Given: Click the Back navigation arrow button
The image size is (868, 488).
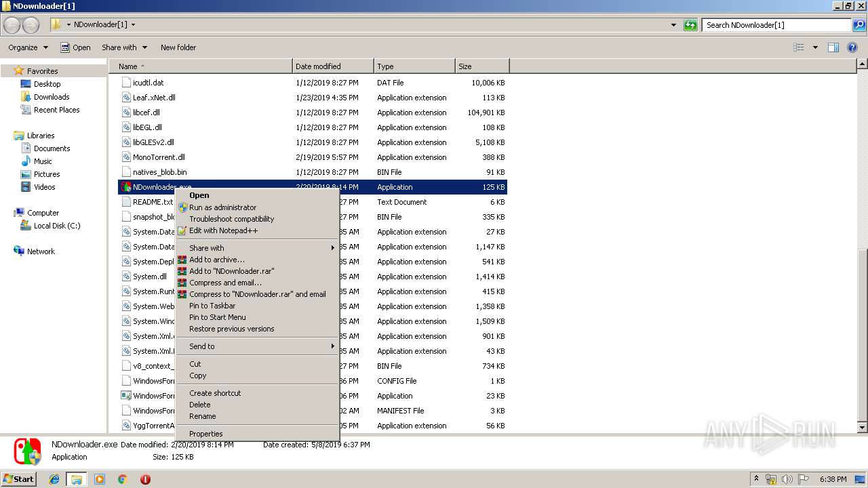Looking at the screenshot, I should 12,25.
